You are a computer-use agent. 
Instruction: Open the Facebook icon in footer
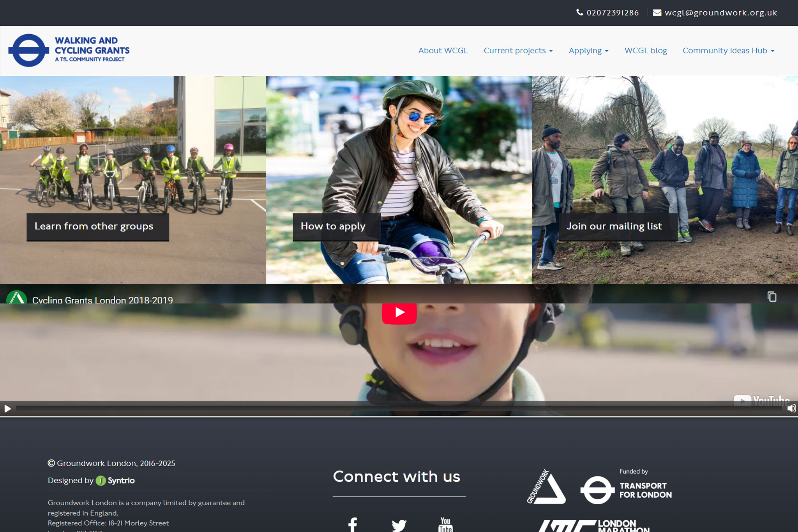pyautogui.click(x=353, y=524)
